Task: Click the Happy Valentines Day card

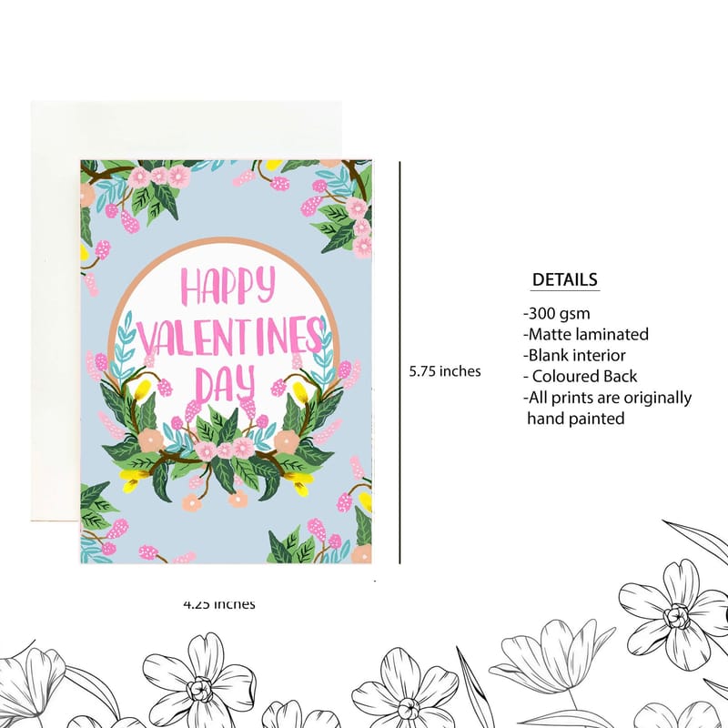Action: click(226, 361)
